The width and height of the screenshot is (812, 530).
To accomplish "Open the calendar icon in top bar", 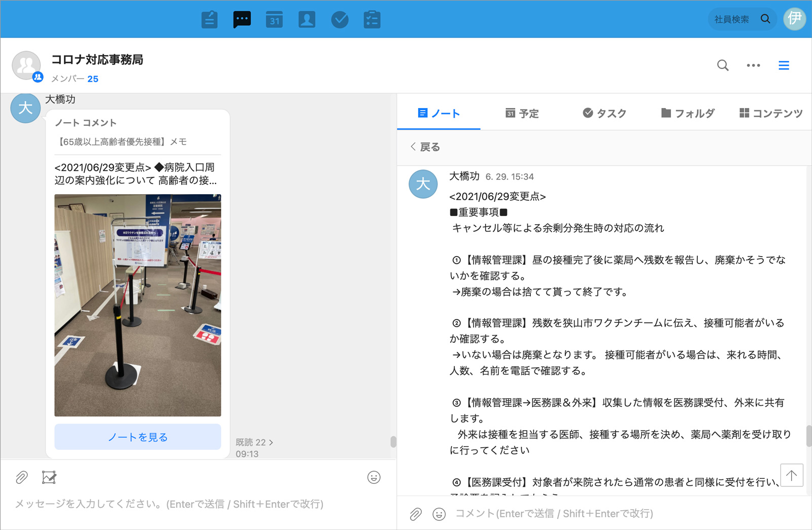I will [x=274, y=20].
